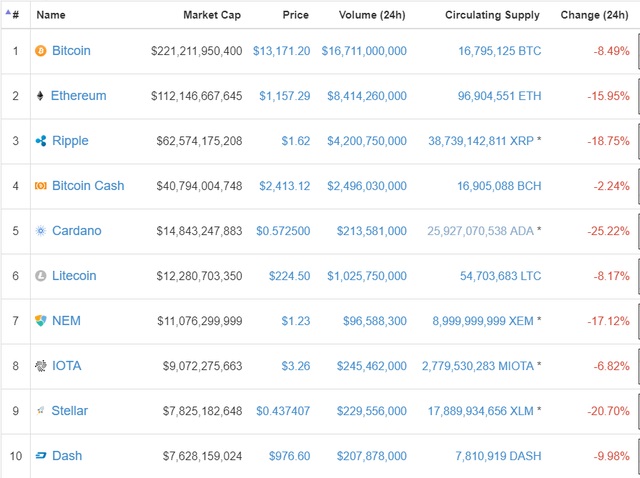Click Bitcoin Cash volume $2,496,030,000
The width and height of the screenshot is (640, 478).
(x=367, y=186)
